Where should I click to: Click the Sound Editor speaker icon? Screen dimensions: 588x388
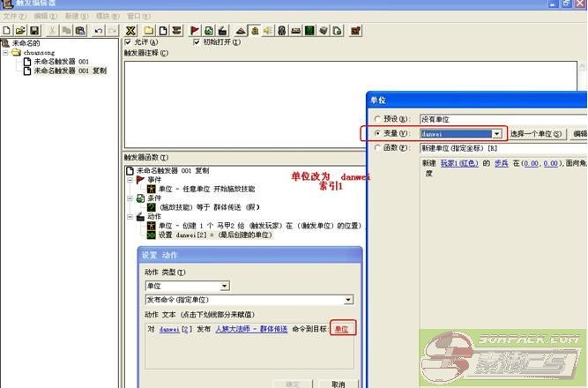click(267, 31)
